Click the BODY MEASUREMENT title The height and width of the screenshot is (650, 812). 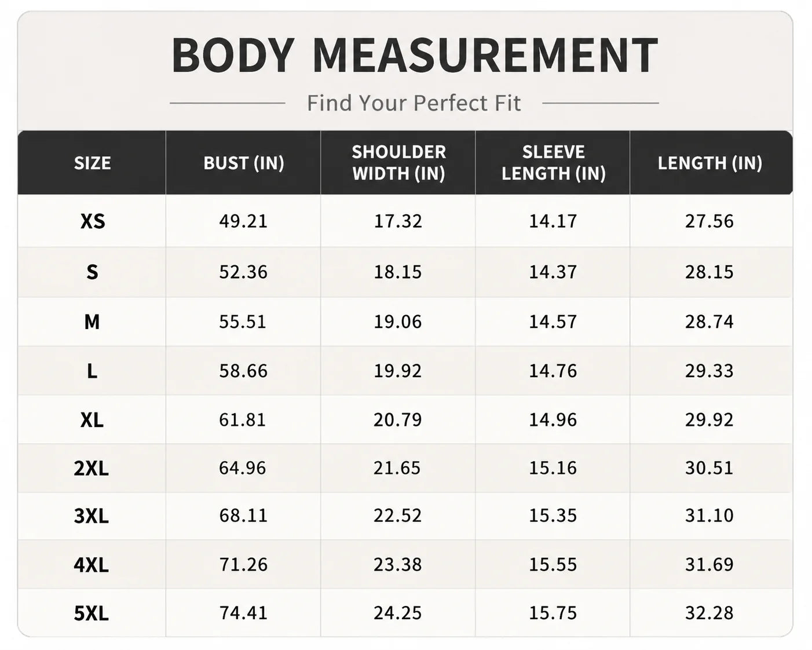pos(414,56)
